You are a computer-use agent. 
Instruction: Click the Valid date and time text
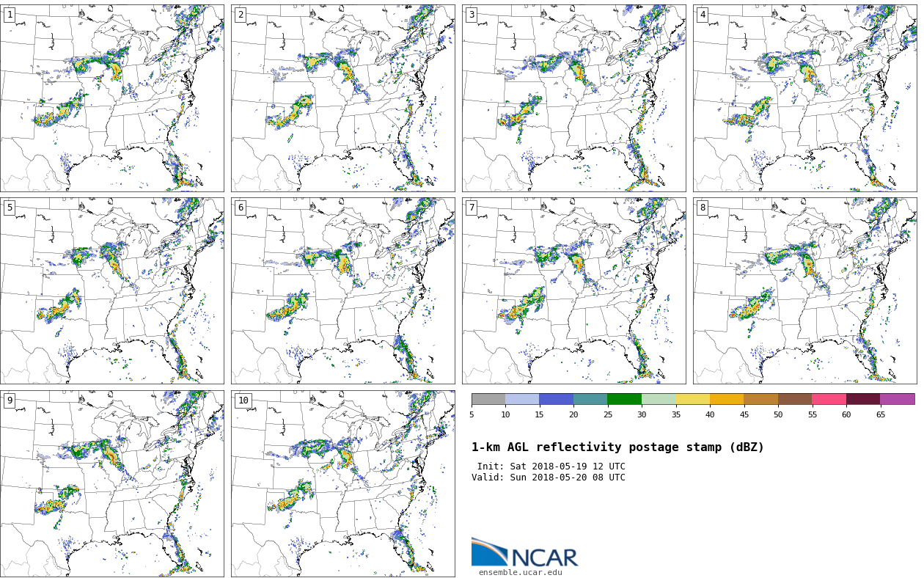click(x=549, y=478)
